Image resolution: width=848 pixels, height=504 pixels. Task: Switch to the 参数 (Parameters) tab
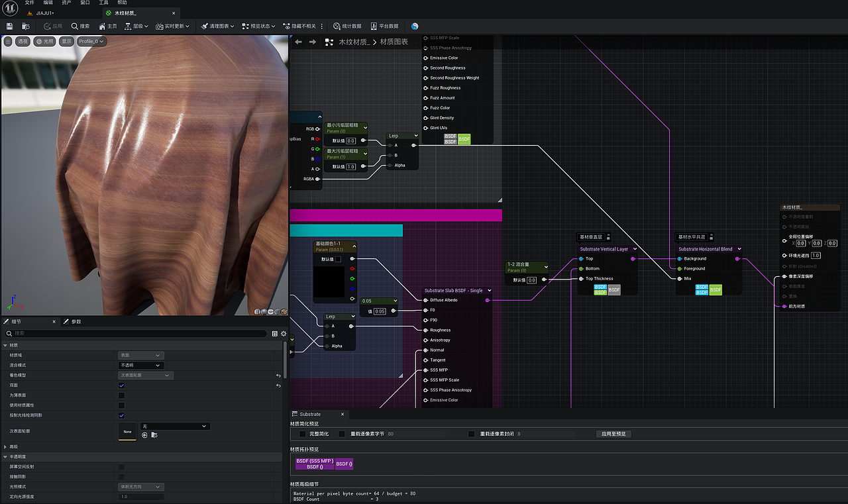coord(73,321)
